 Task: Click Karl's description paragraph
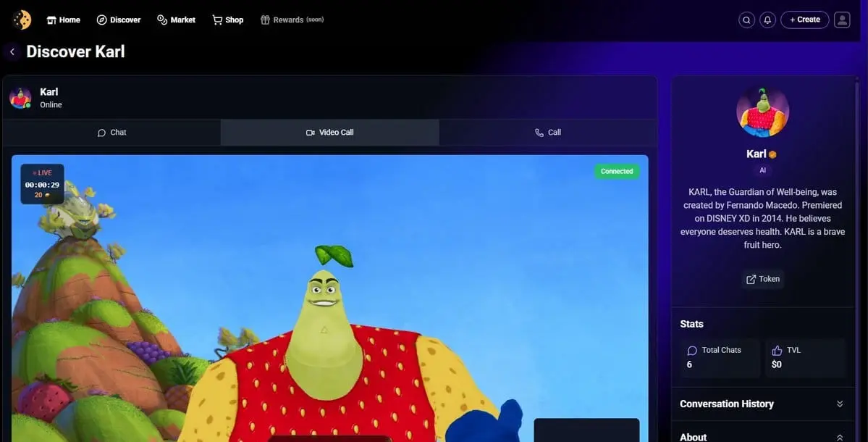[762, 218]
